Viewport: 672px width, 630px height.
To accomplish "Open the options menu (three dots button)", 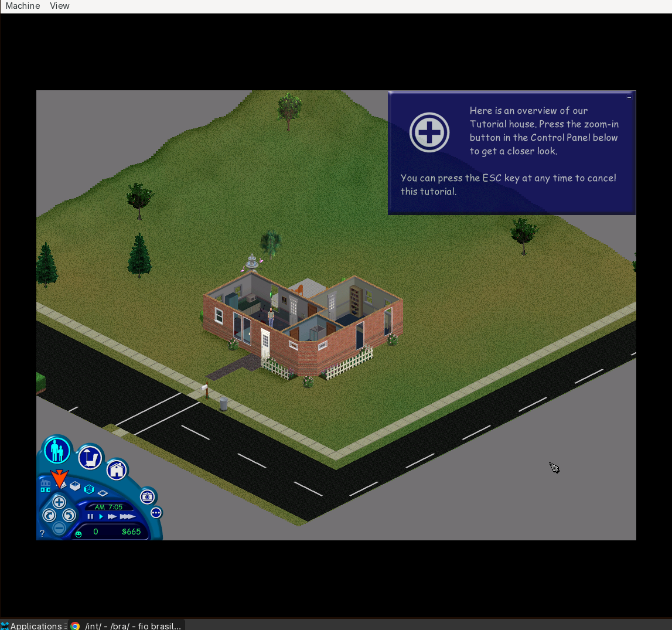I will tap(156, 513).
